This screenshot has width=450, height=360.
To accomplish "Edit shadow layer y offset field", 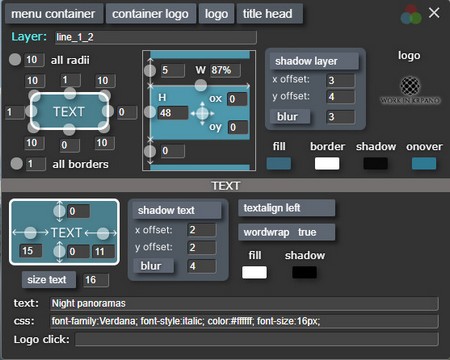I will pyautogui.click(x=340, y=97).
